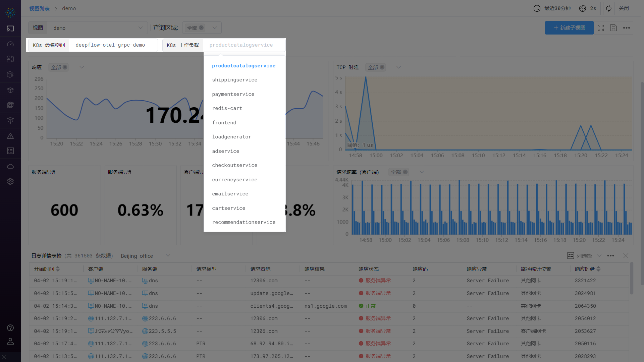Open the settings gear in the sidebar
Image resolution: width=644 pixels, height=362 pixels.
[10, 181]
